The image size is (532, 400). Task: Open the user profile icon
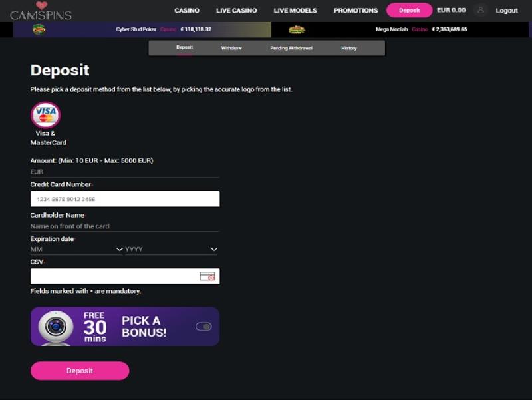coord(480,10)
